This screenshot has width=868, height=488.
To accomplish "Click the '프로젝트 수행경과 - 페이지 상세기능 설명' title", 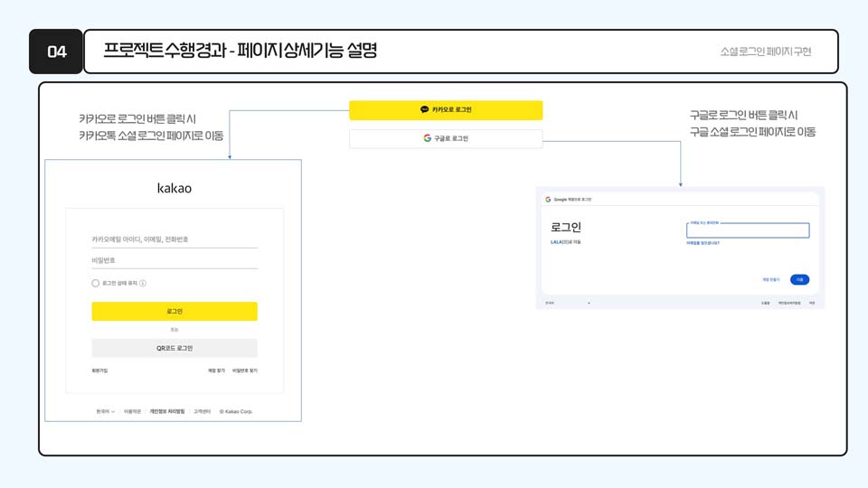I will [x=241, y=51].
